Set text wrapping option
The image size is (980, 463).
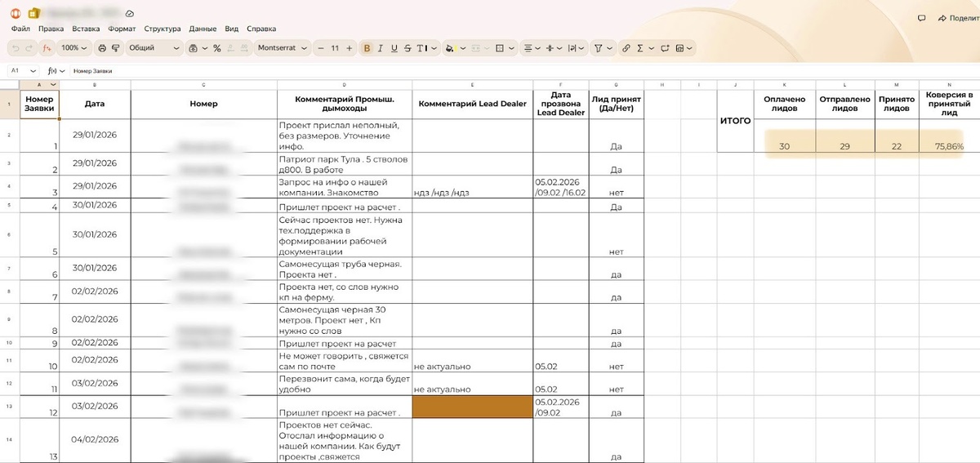pos(572,48)
